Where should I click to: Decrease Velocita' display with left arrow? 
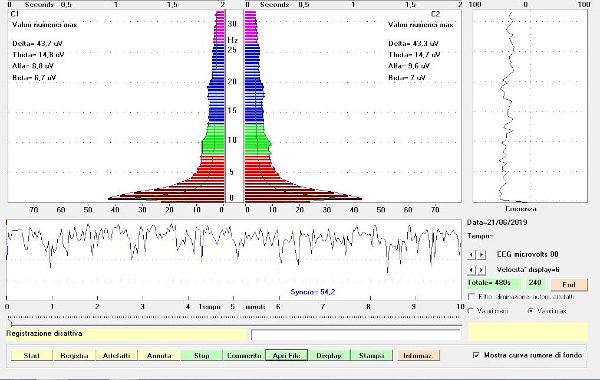pyautogui.click(x=471, y=270)
